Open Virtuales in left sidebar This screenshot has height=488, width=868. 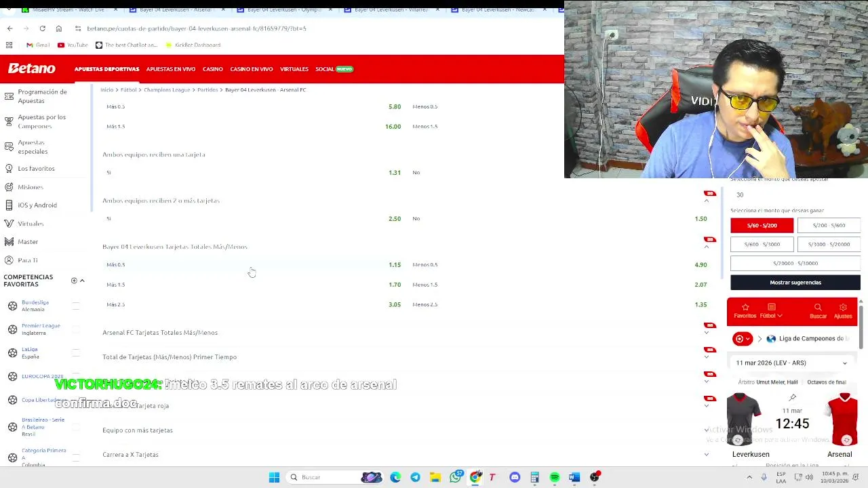point(31,224)
